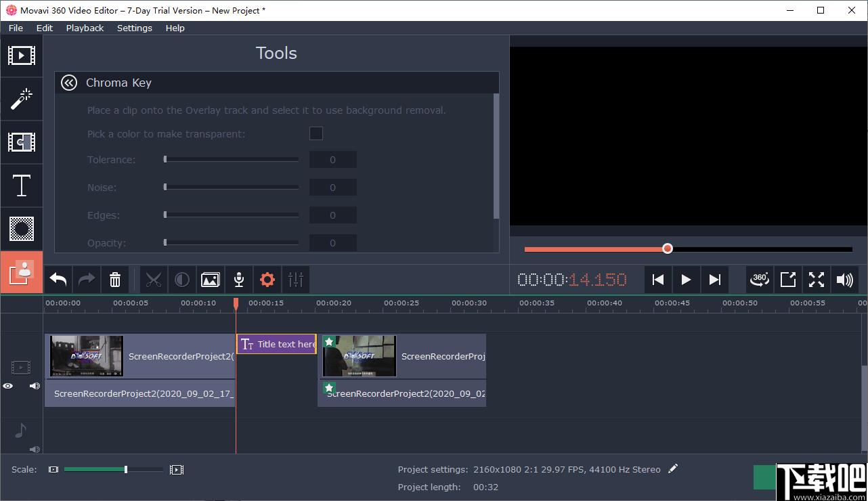Screen dimensions: 868x501
Task: Click the Opacity value field
Action: click(x=333, y=243)
